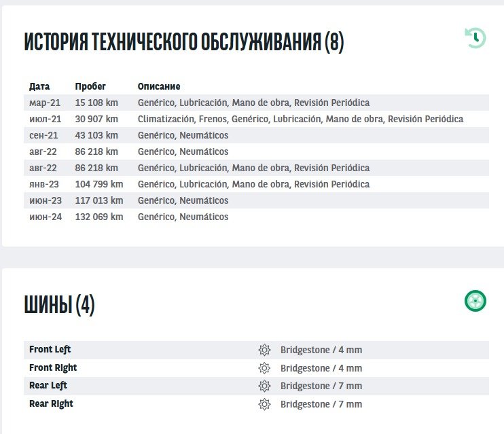Image resolution: width=504 pixels, height=434 pixels.
Task: Open the июл-21 entry with 30 907 km
Action: click(x=256, y=119)
